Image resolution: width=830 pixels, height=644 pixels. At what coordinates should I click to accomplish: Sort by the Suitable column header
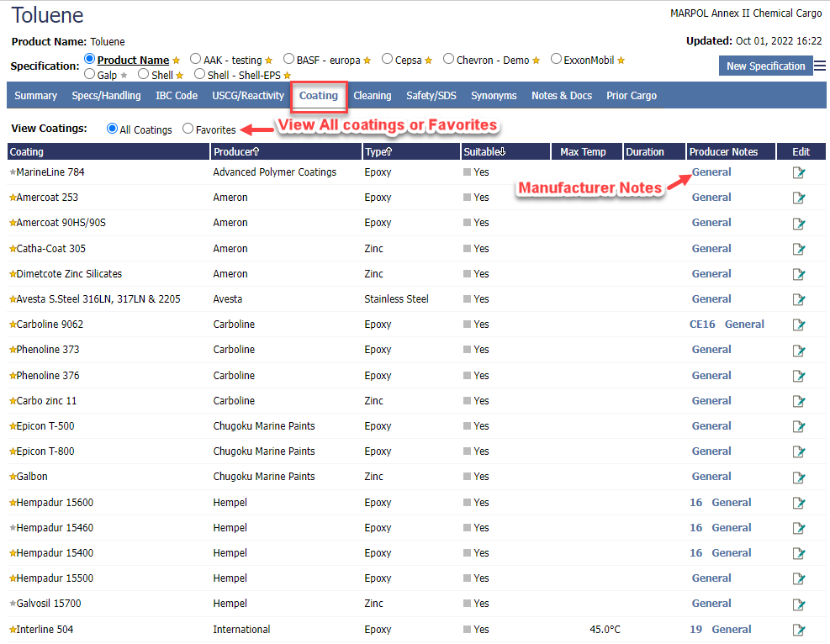pyautogui.click(x=484, y=152)
